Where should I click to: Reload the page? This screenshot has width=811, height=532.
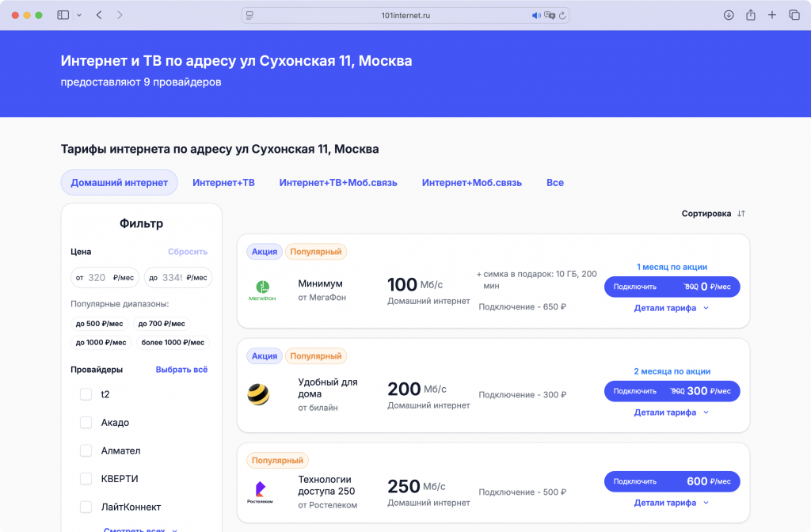point(562,16)
